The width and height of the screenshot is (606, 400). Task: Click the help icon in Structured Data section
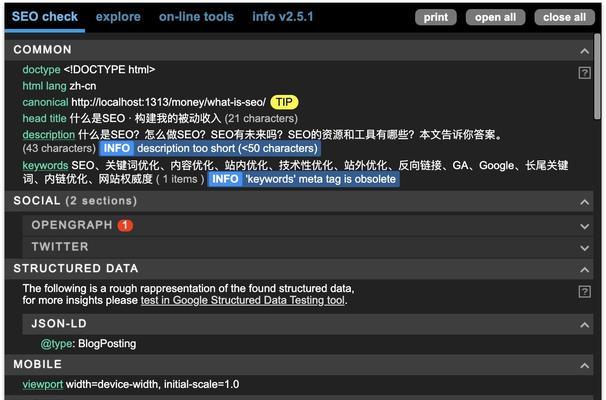tap(584, 291)
